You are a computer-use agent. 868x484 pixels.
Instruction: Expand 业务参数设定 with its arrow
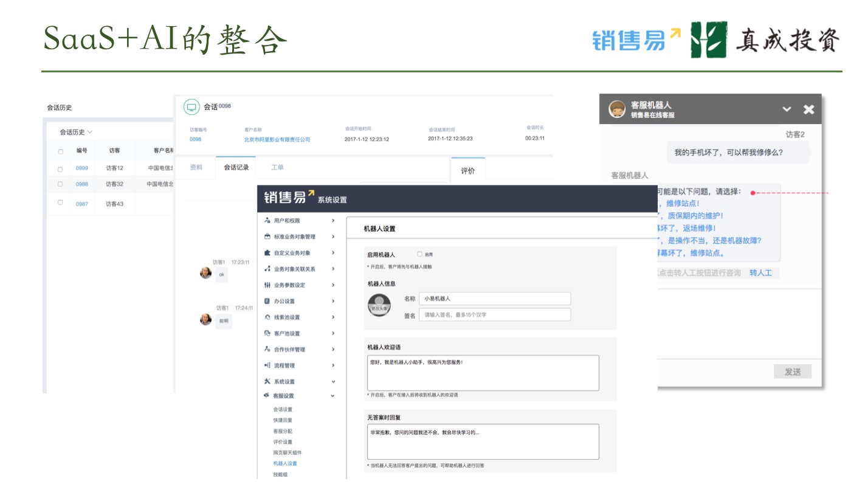333,285
